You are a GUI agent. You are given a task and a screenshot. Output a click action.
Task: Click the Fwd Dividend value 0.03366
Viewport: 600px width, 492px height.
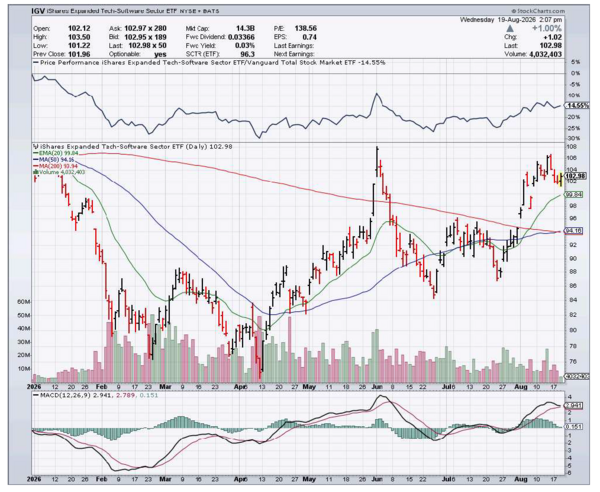coord(241,37)
